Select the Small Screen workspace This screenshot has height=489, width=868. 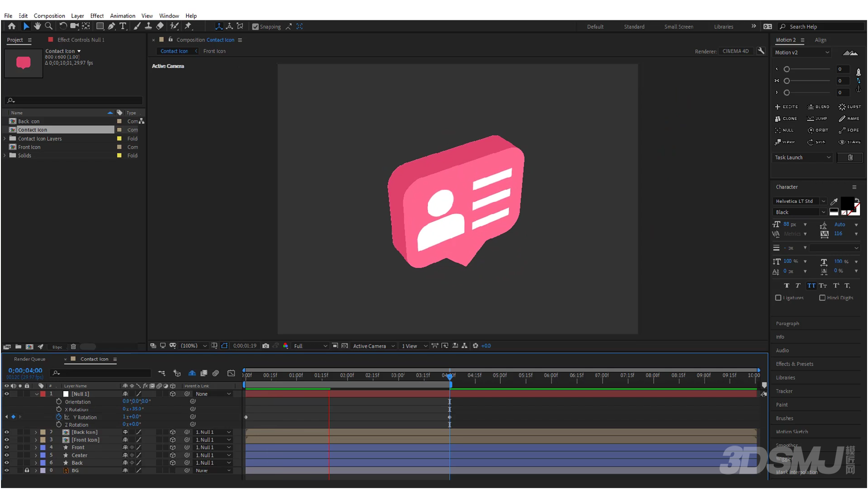click(x=679, y=27)
